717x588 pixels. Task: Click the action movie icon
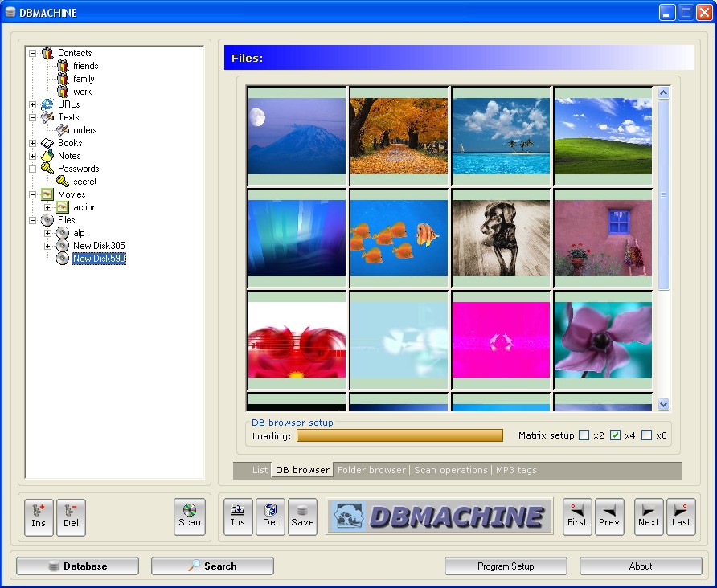(x=63, y=207)
